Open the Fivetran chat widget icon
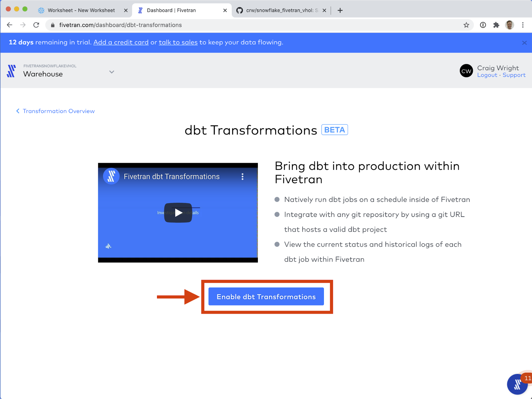The image size is (532, 399). (517, 384)
